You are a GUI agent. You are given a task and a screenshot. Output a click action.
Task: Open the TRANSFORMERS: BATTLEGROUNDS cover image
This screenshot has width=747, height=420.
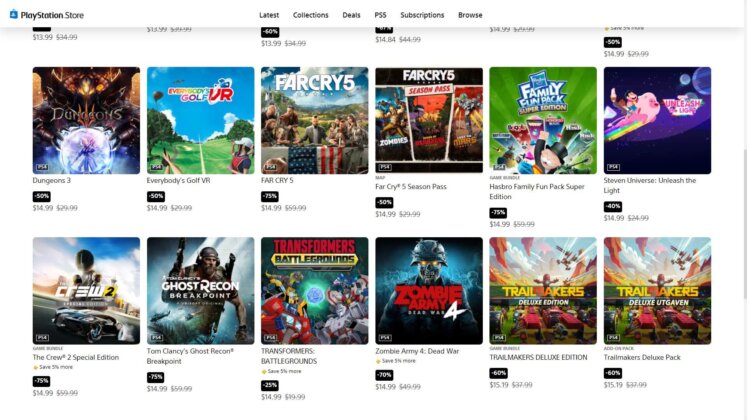tap(314, 291)
